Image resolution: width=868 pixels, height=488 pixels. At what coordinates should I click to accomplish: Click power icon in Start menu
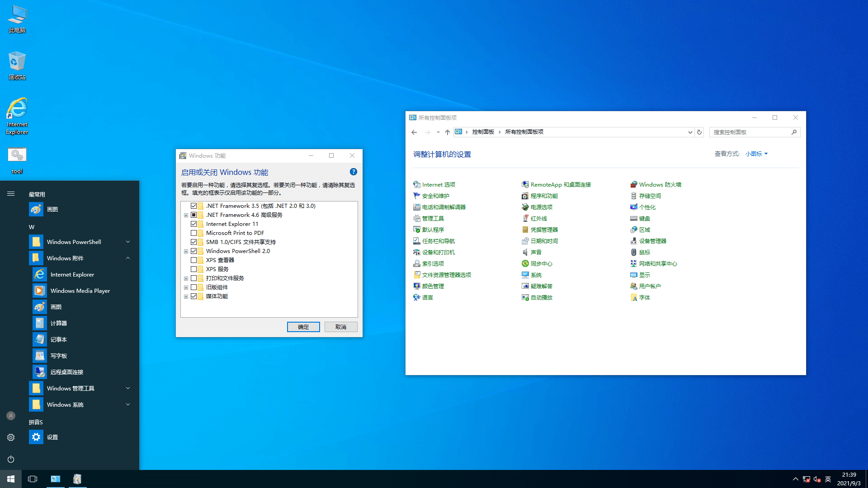(11, 459)
